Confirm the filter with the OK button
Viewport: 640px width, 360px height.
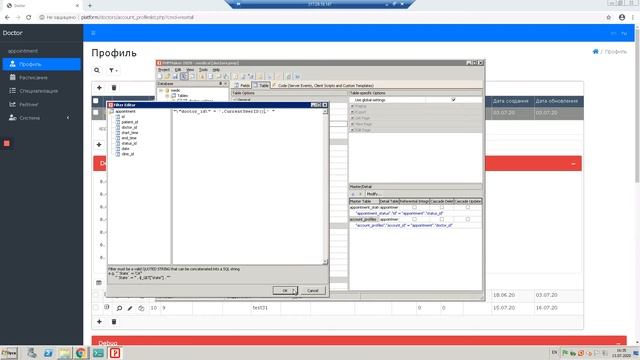pyautogui.click(x=285, y=291)
